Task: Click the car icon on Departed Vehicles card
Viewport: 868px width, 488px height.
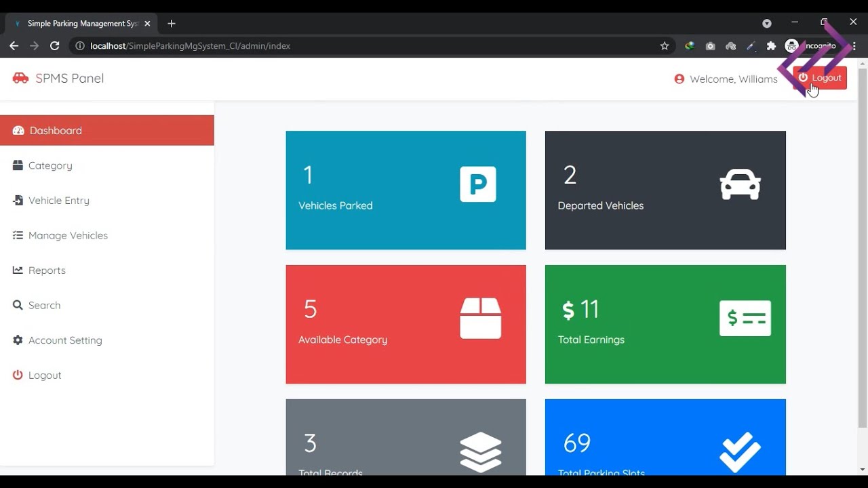Action: pyautogui.click(x=740, y=184)
